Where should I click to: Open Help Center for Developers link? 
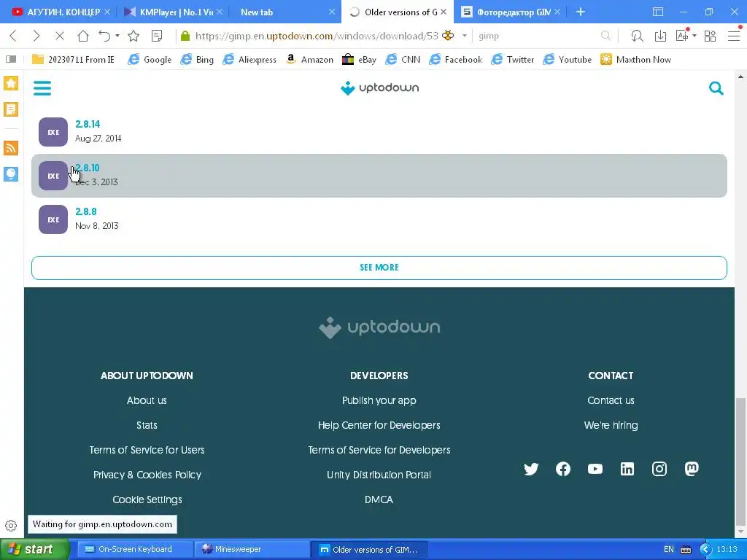pos(379,425)
